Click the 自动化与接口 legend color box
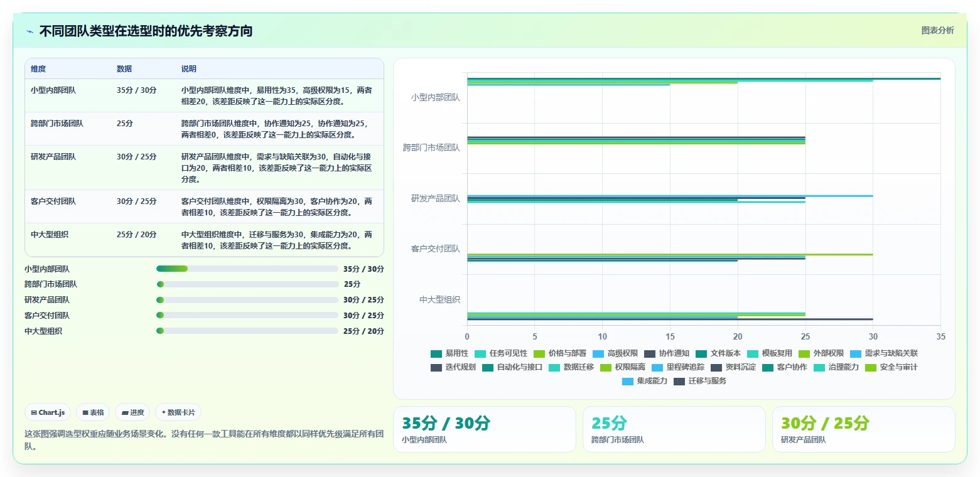This screenshot has width=980, height=477. click(x=488, y=367)
